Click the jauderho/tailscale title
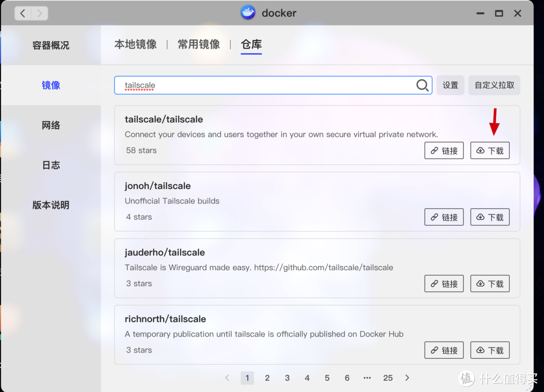This screenshot has height=392, width=544. click(x=165, y=252)
